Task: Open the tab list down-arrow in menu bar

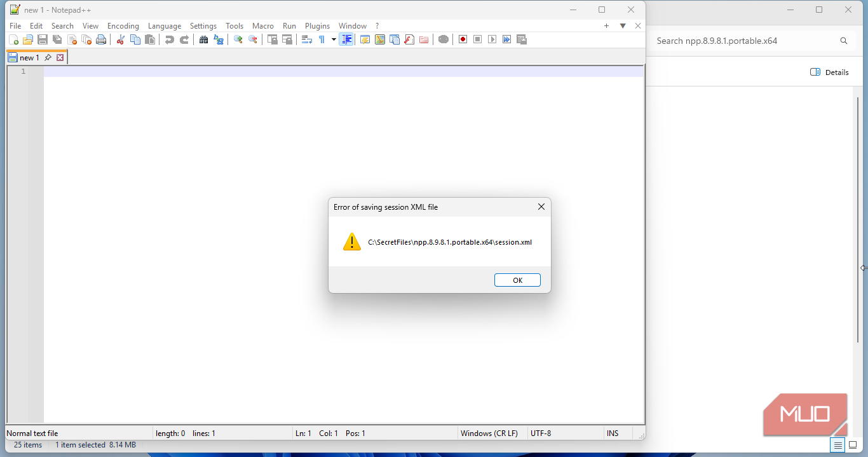Action: tap(623, 26)
